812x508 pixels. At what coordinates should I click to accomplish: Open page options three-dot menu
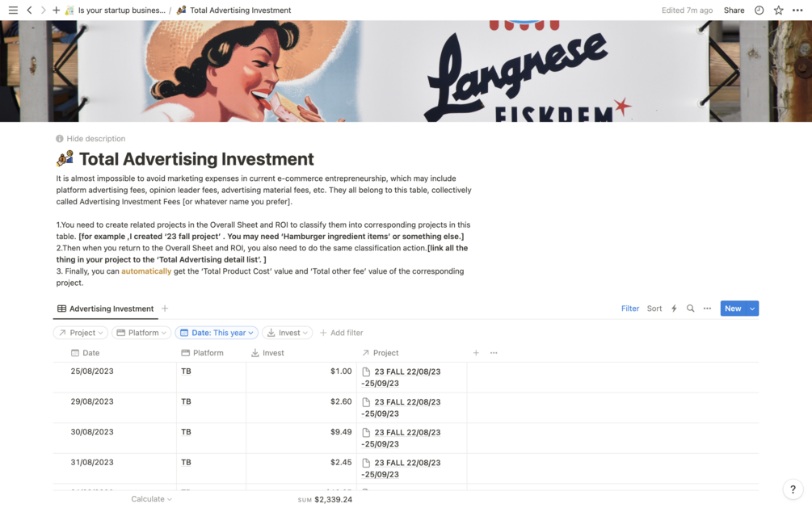coord(797,10)
